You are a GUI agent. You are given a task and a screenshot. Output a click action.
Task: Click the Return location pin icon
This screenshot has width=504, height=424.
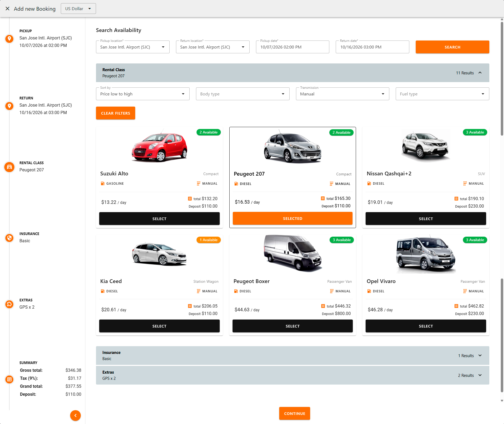pos(9,106)
